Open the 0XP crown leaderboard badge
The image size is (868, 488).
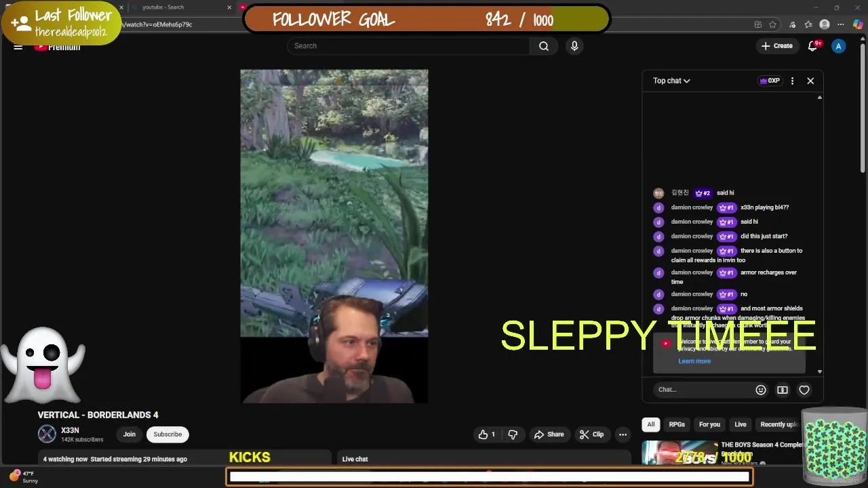point(770,81)
